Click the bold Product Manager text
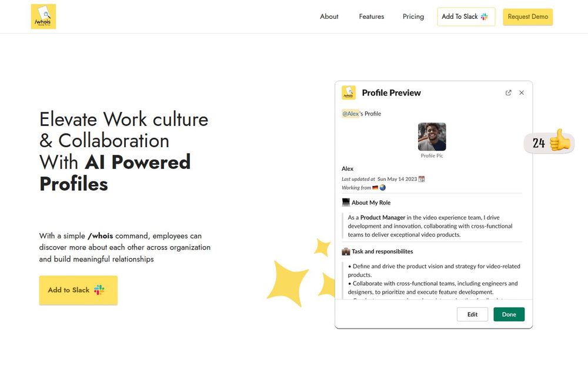This screenshot has height=368, width=588. pos(383,217)
